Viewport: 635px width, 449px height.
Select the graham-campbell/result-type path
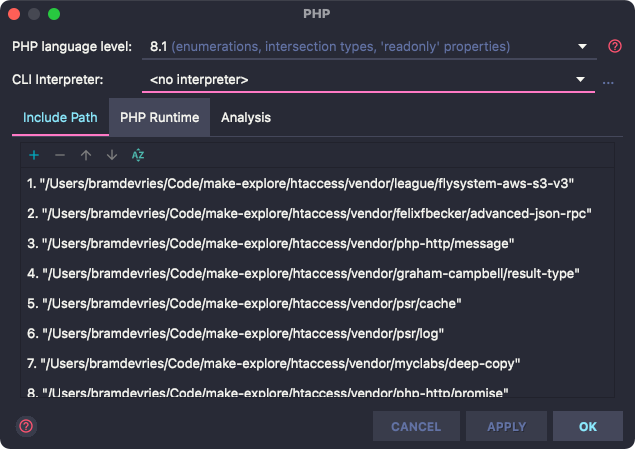point(318,273)
